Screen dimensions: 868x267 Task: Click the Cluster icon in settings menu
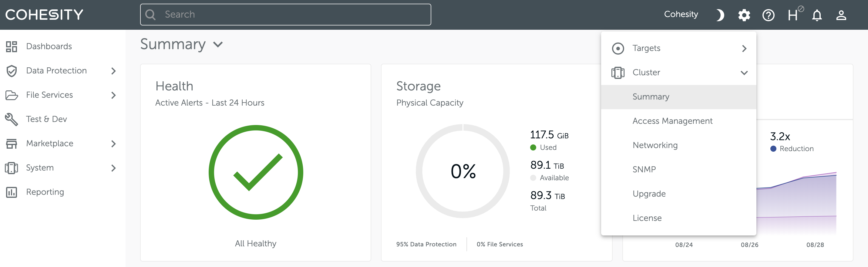click(618, 73)
